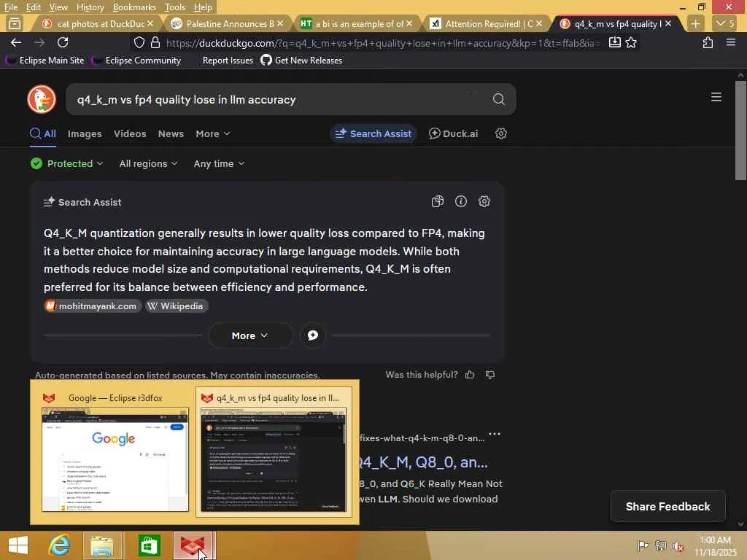Reload the page with refresh icon
Image resolution: width=747 pixels, height=560 pixels.
click(63, 43)
